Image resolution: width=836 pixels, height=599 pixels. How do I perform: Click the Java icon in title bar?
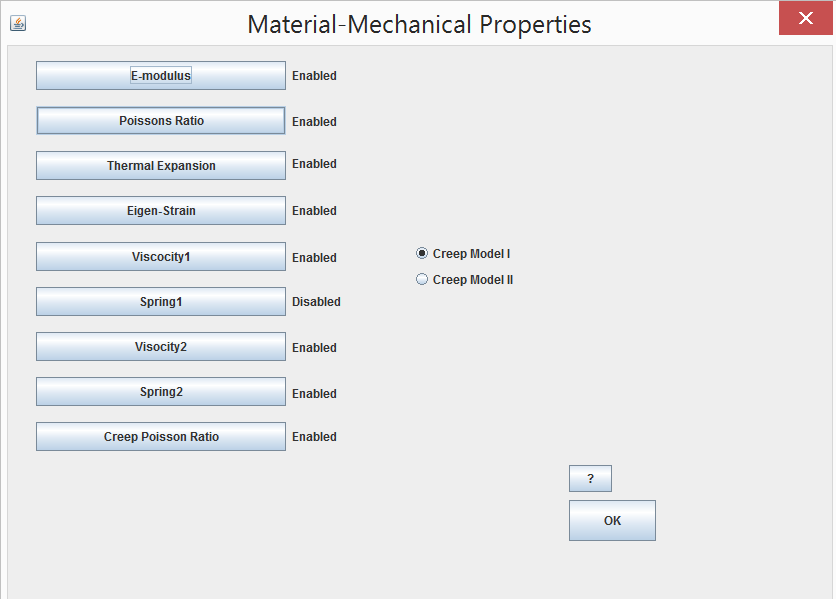pyautogui.click(x=18, y=23)
